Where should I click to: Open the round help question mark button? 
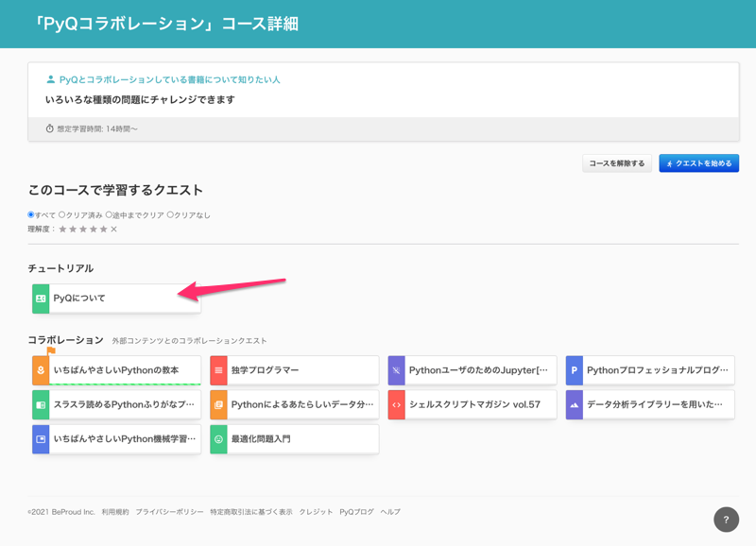tap(726, 520)
